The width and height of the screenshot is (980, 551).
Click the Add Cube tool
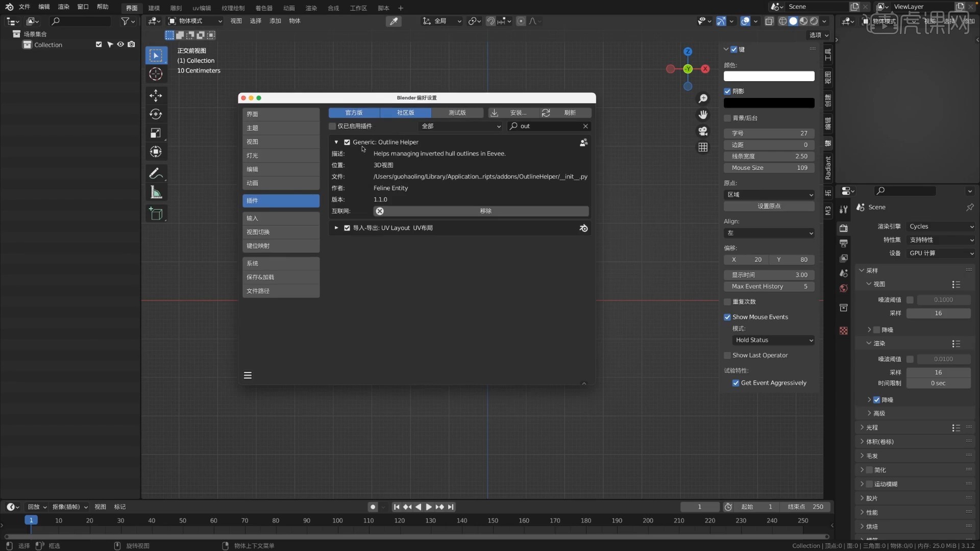pos(156,214)
